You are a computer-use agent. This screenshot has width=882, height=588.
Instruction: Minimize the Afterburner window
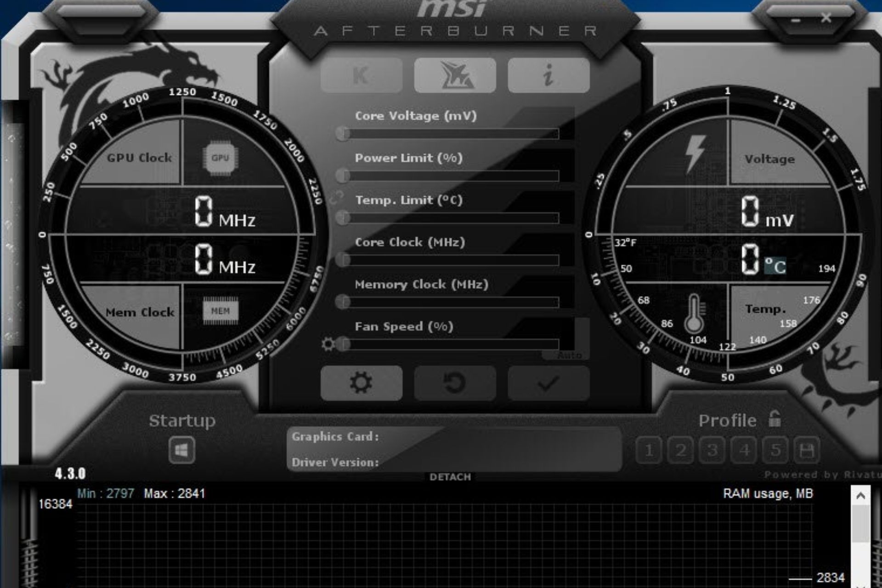coord(796,20)
